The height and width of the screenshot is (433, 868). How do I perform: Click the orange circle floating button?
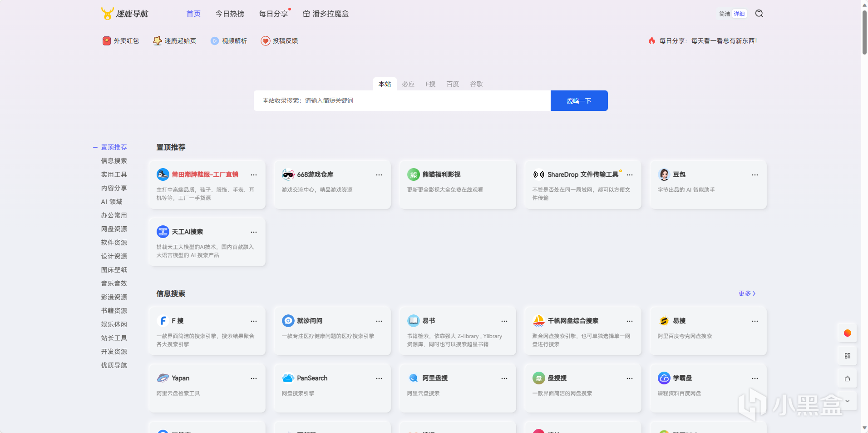(847, 333)
